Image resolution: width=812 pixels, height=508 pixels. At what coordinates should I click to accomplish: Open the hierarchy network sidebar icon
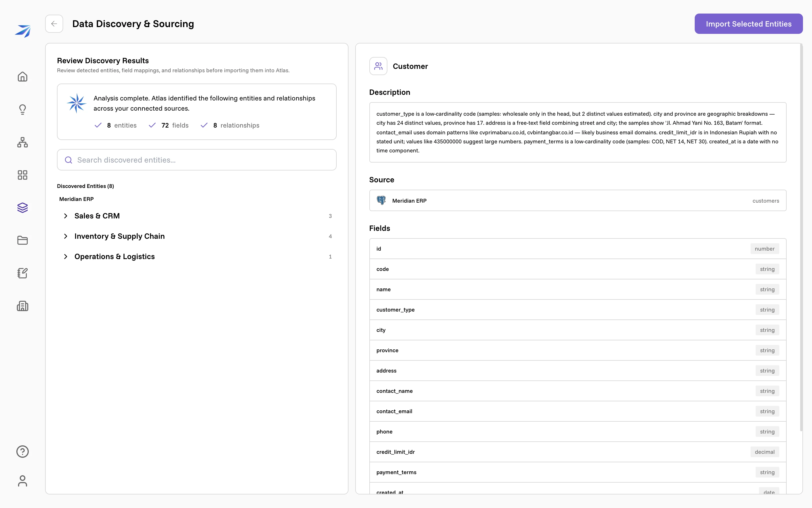tap(23, 142)
